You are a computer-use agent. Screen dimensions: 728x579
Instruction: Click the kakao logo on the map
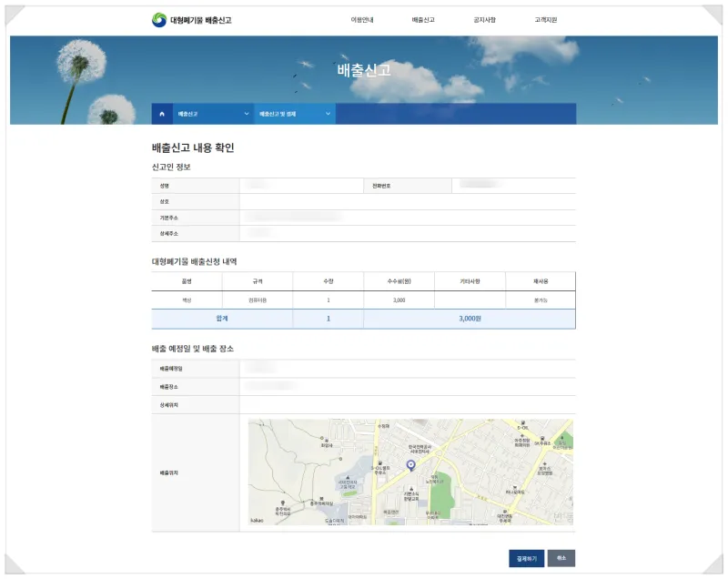pyautogui.click(x=257, y=520)
